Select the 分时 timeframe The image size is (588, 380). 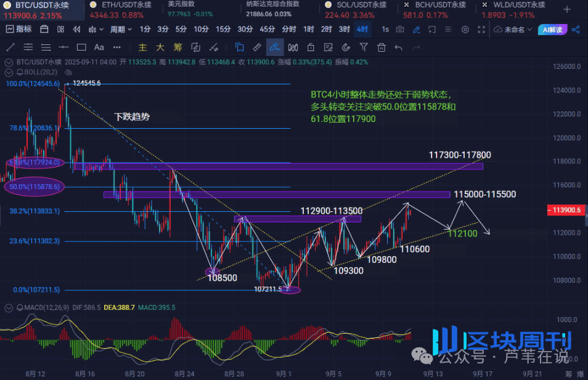click(x=288, y=29)
